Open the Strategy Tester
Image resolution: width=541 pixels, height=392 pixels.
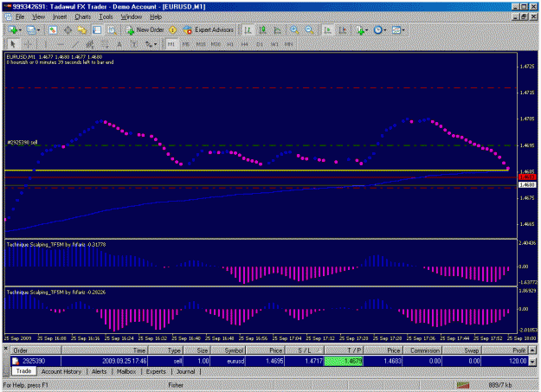(112, 30)
